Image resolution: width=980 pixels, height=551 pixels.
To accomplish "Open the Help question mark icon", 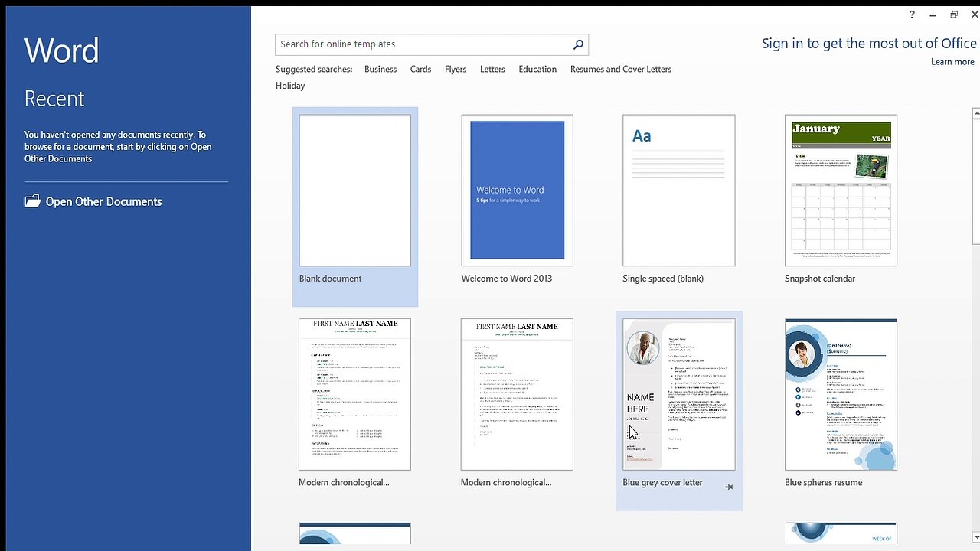I will (912, 15).
